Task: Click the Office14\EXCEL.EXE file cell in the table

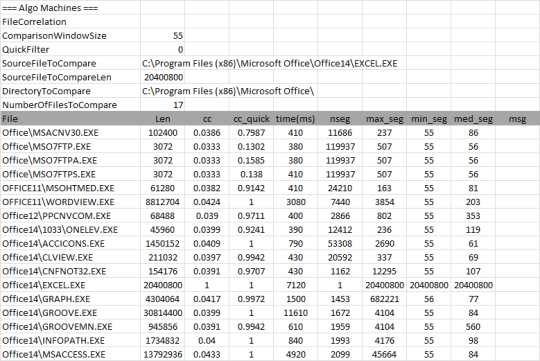Action: point(70,285)
